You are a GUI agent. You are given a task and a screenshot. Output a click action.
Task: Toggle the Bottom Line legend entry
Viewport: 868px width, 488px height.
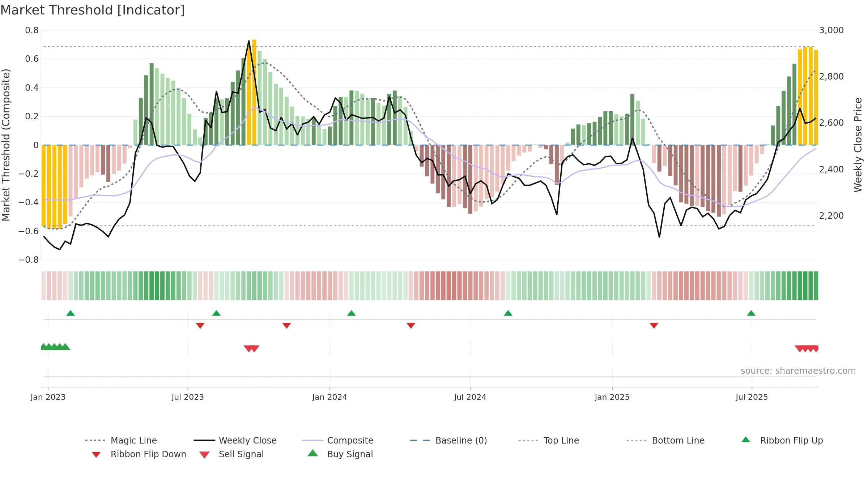(665, 440)
